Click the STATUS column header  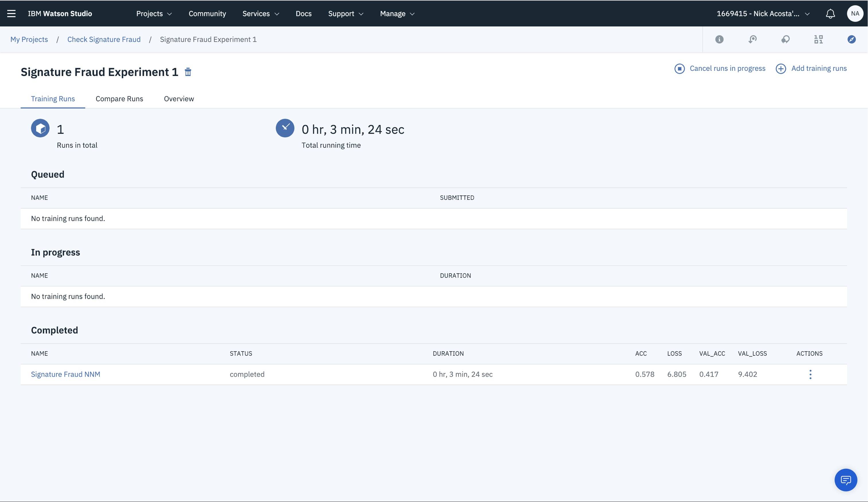tap(241, 353)
